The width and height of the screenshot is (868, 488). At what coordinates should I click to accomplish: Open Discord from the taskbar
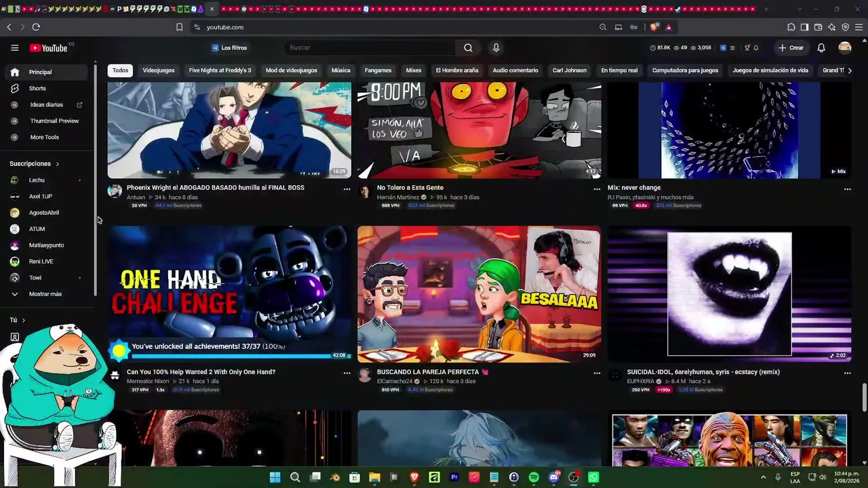(553, 478)
